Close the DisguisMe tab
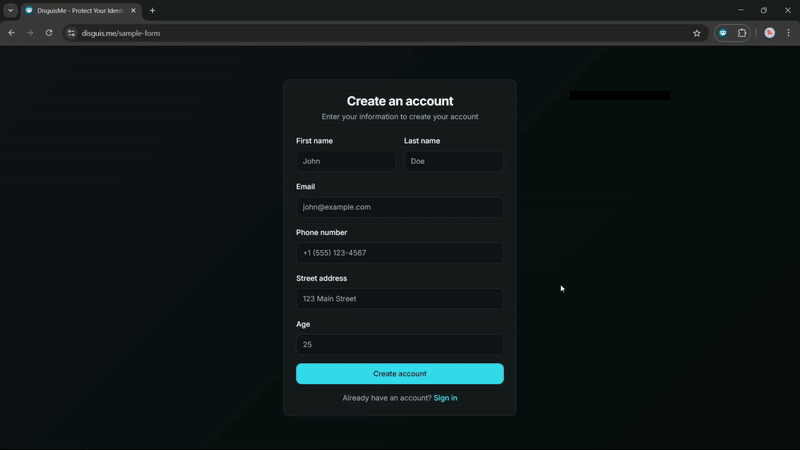The width and height of the screenshot is (800, 450). tap(133, 10)
